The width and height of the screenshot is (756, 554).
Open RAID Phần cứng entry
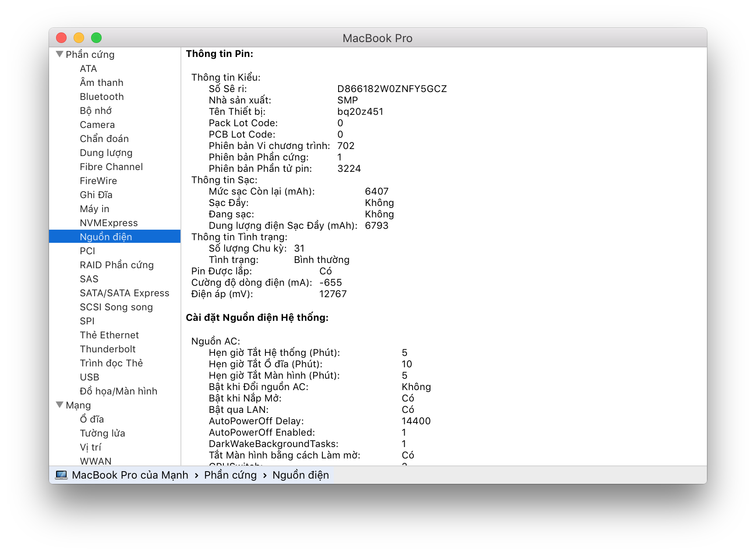click(117, 265)
